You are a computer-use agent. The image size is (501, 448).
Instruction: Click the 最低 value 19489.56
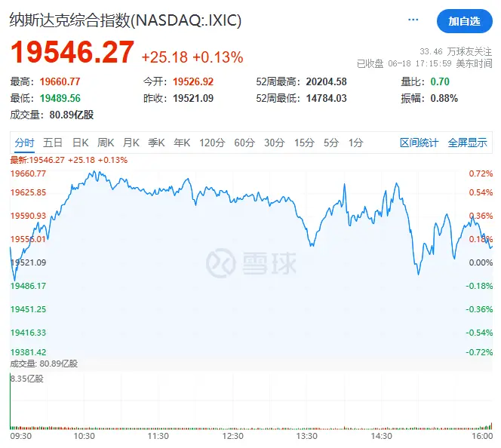[x=60, y=98]
